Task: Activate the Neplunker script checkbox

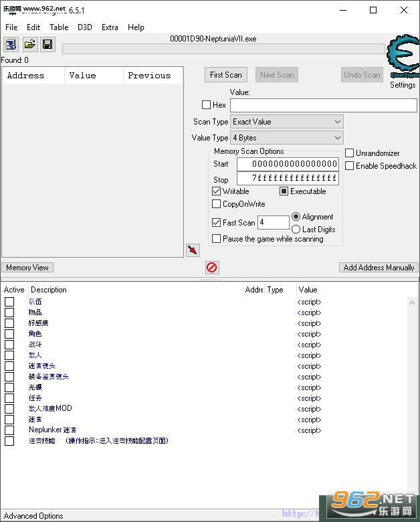Action: (9, 430)
